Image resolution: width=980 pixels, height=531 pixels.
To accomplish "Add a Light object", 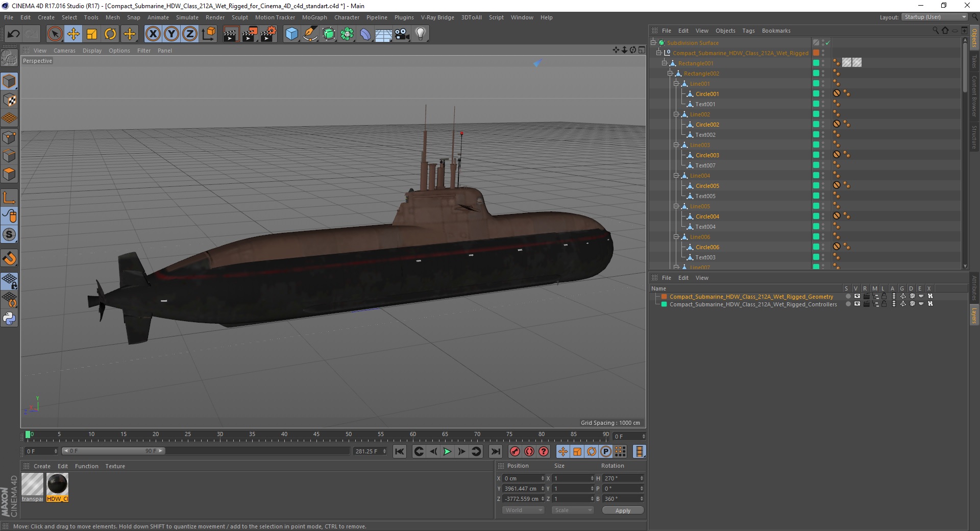I will coord(421,34).
